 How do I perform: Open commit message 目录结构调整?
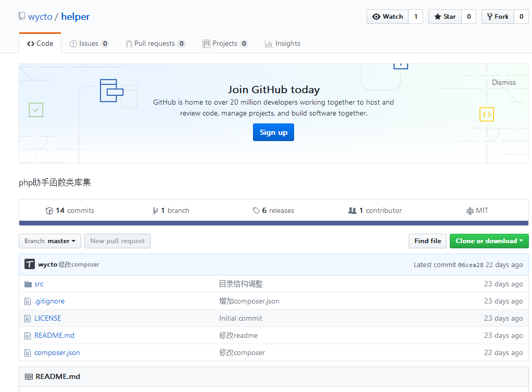point(241,284)
